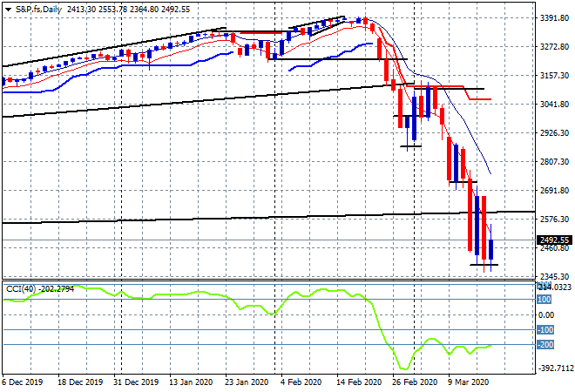Click the 2691.80 price axis label

coord(554,190)
